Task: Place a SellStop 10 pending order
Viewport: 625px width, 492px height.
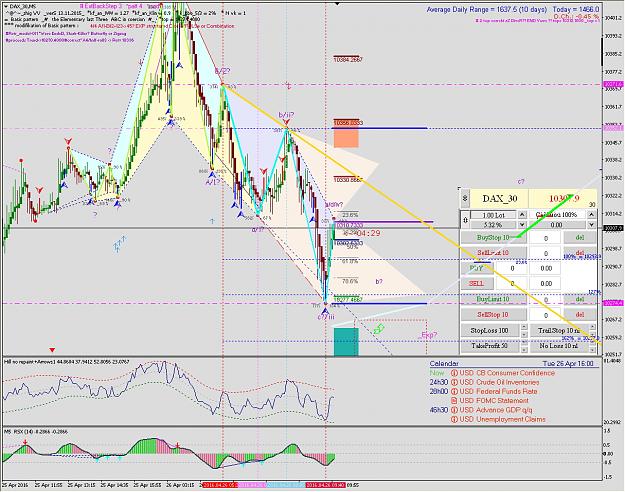Action: [493, 315]
